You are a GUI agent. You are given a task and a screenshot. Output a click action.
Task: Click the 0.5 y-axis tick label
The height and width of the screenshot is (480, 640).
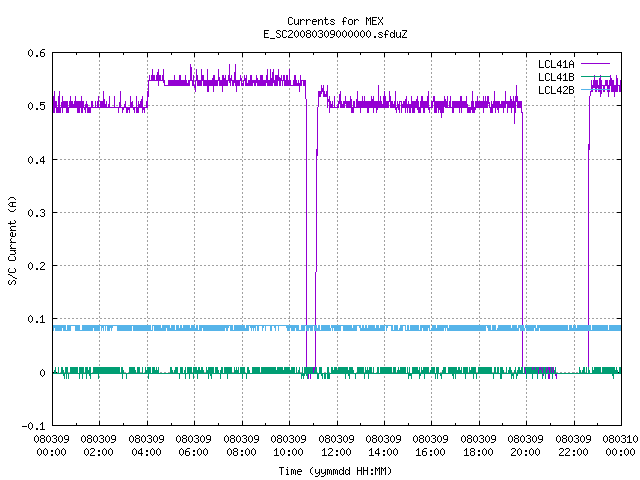[37, 106]
